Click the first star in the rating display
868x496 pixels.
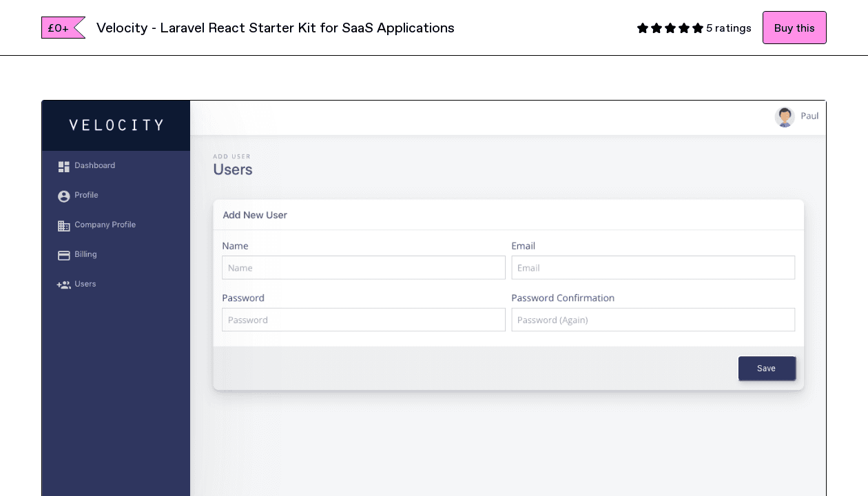point(641,28)
